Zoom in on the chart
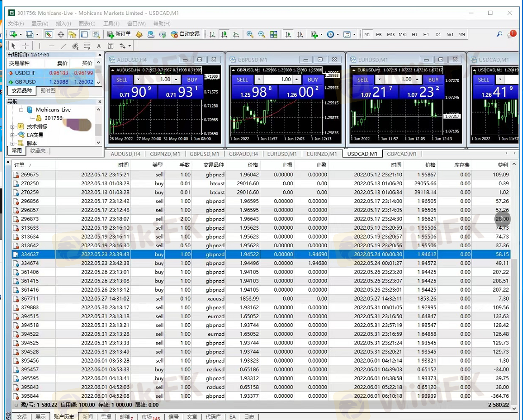Image resolution: width=523 pixels, height=420 pixels. click(250, 34)
